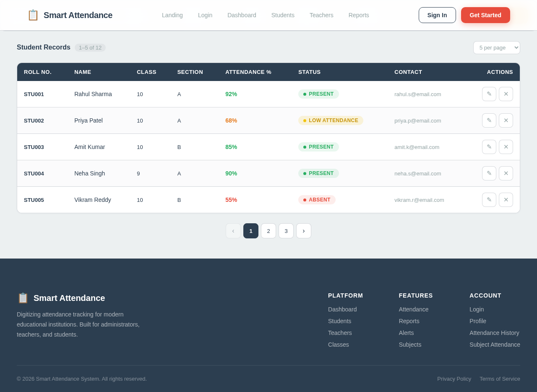The width and height of the screenshot is (537, 392).
Task: Click the Attendance % column header
Action: click(x=248, y=72)
